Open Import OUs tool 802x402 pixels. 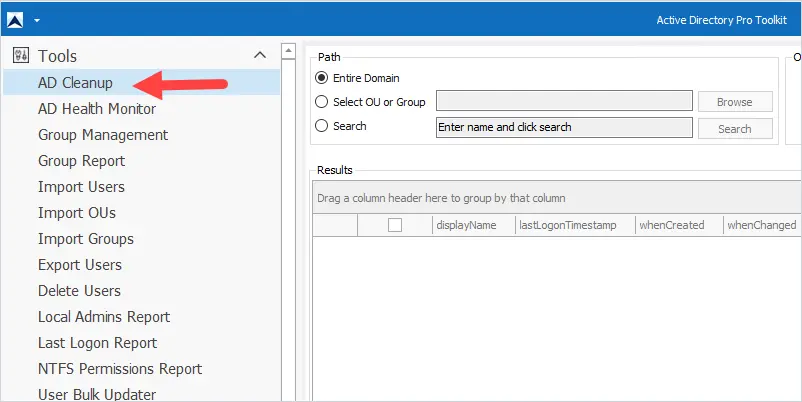point(77,213)
